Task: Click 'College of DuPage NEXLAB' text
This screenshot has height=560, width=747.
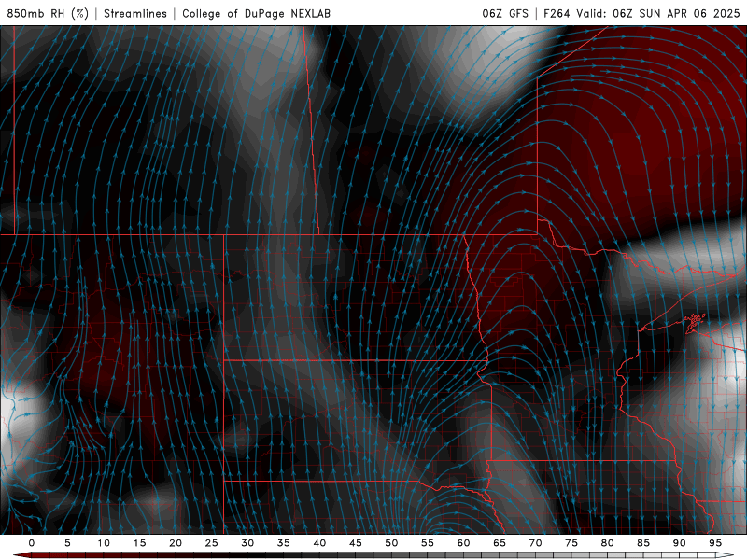Action: [256, 13]
